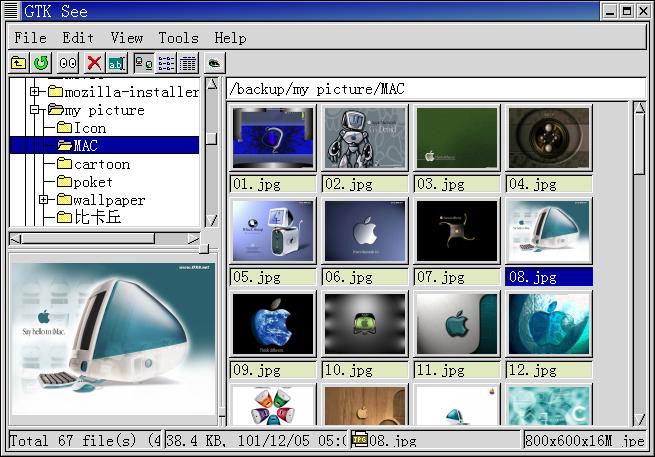Image resolution: width=655 pixels, height=457 pixels.
Task: Select the 09.jpg blue apple thumbnail
Action: tap(273, 324)
